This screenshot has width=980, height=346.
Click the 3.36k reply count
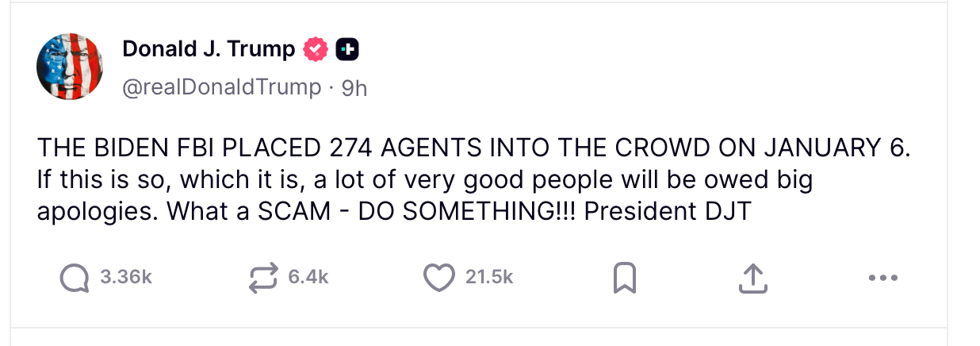(126, 277)
